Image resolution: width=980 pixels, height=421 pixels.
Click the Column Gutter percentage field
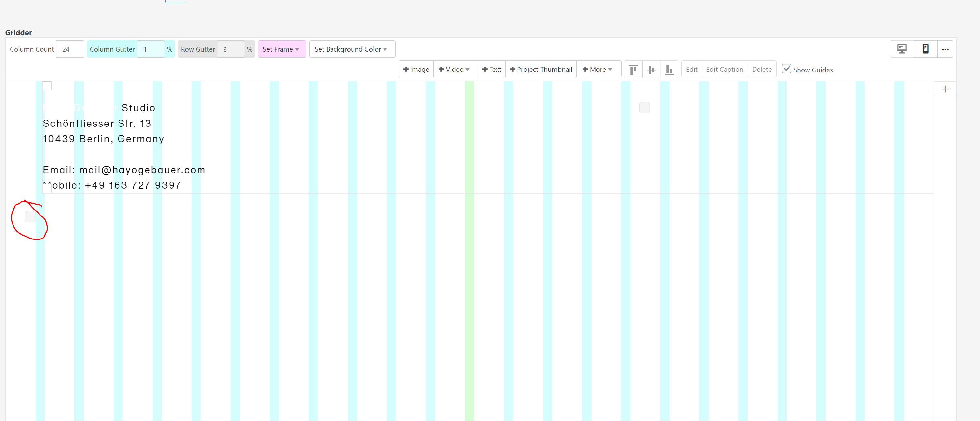tap(151, 49)
